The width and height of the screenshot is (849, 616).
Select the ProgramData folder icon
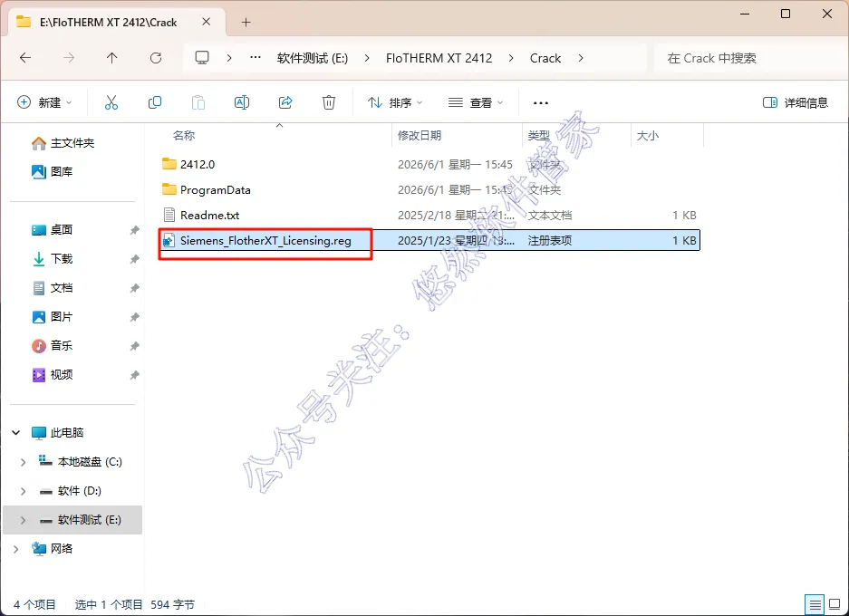pos(169,189)
